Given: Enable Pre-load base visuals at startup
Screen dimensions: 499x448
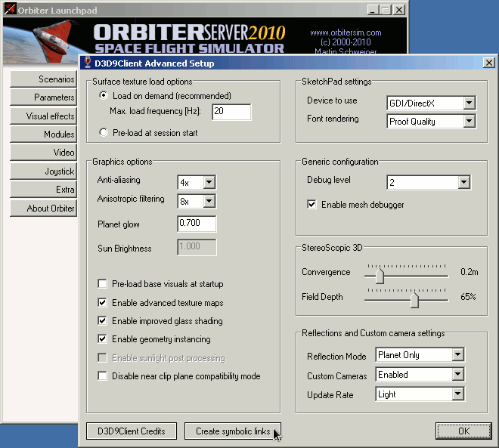Looking at the screenshot, I should (x=103, y=283).
